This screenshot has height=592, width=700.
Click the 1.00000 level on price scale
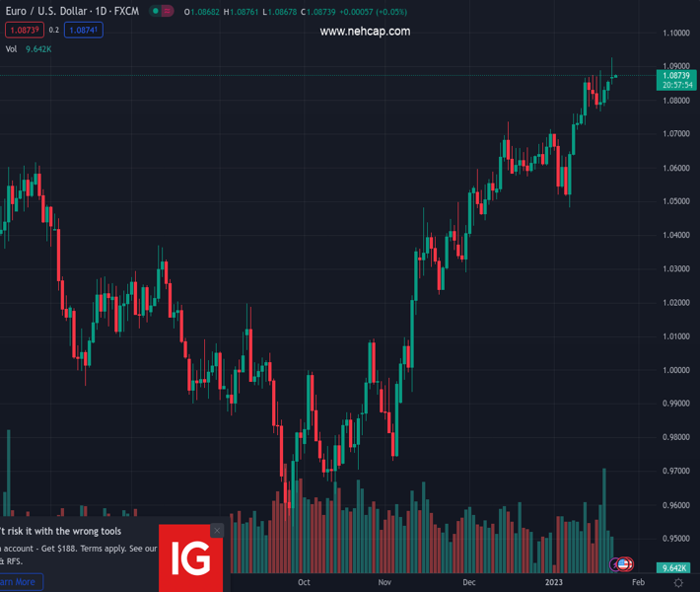pyautogui.click(x=674, y=370)
